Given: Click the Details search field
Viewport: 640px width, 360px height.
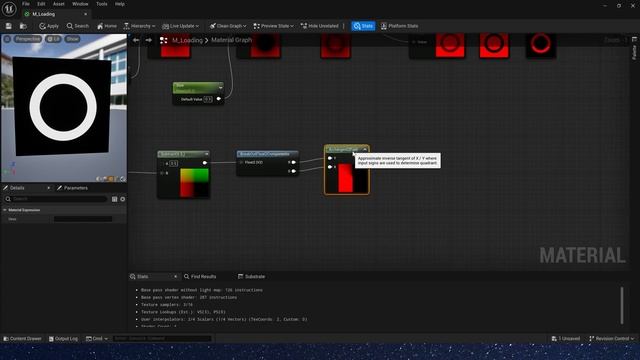Looking at the screenshot, I should click(56, 199).
